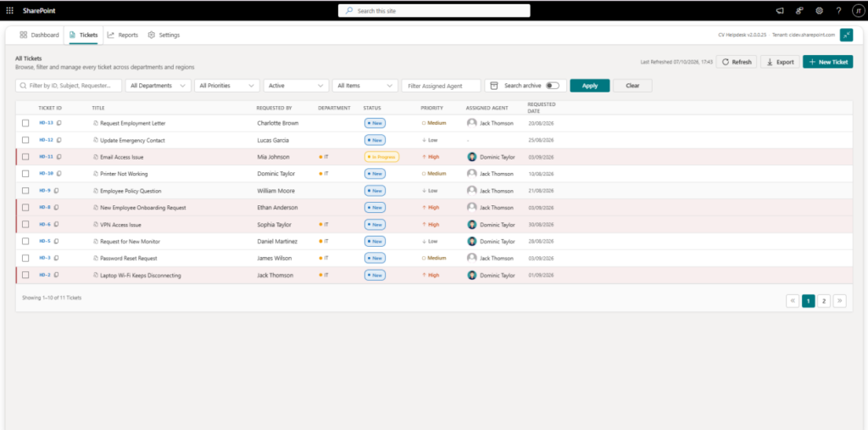This screenshot has height=430, width=868.
Task: Select page 1 in pagination
Action: click(808, 301)
